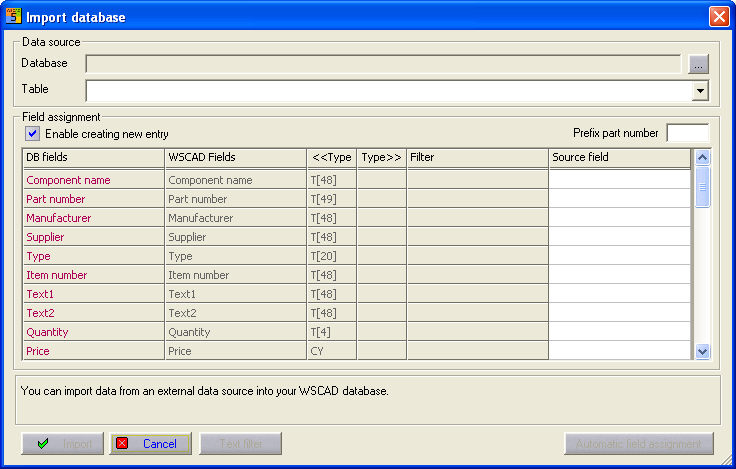This screenshot has height=469, width=736.
Task: Click the Cancel button
Action: pos(151,444)
